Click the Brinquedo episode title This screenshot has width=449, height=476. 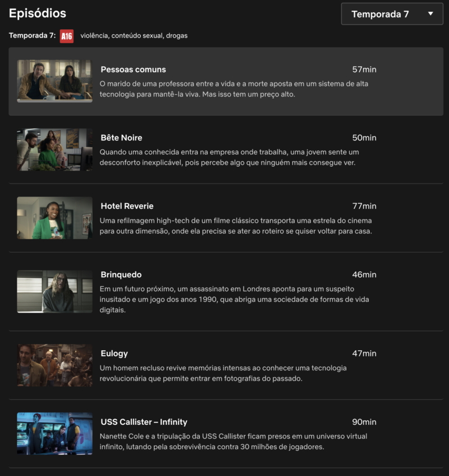pyautogui.click(x=121, y=275)
